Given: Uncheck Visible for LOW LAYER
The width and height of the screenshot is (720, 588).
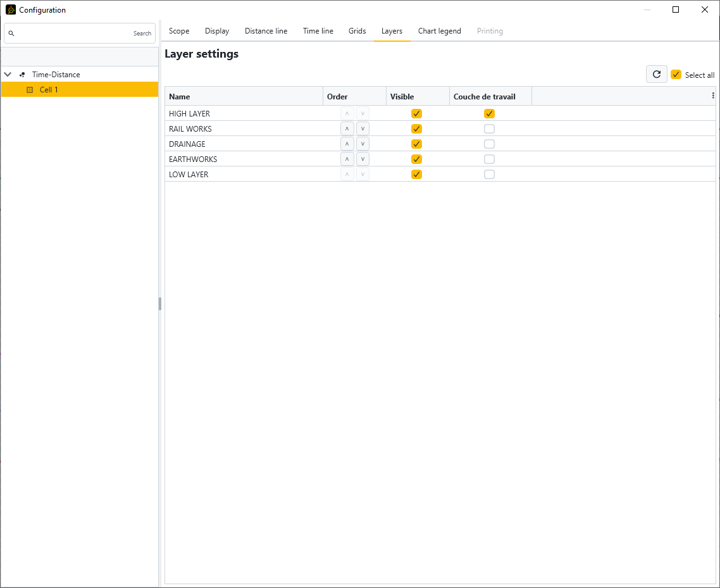Looking at the screenshot, I should (416, 175).
